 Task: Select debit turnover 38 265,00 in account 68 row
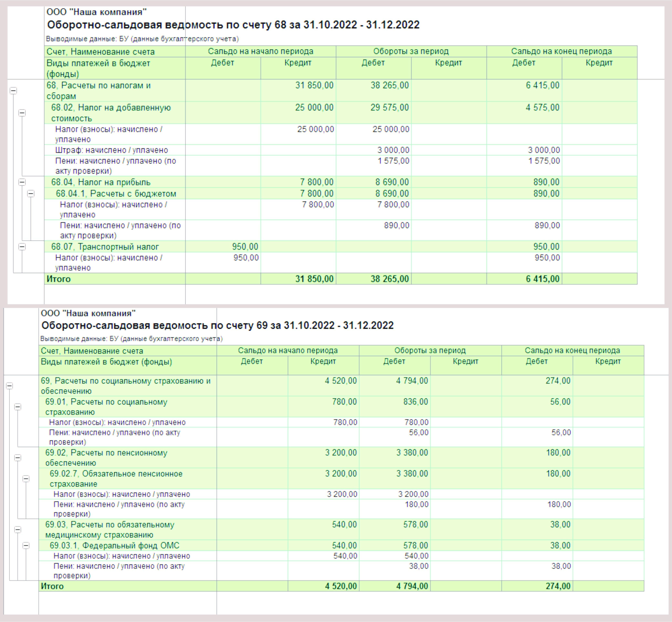click(390, 85)
